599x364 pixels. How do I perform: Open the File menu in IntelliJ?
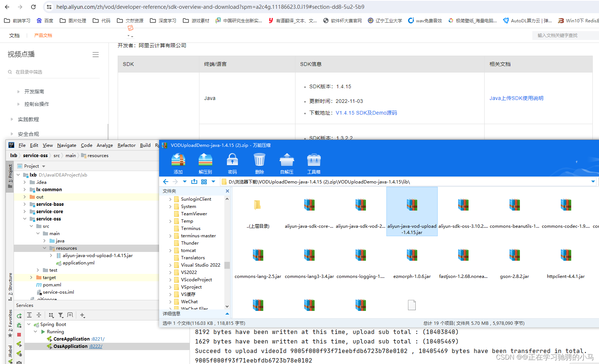pos(22,145)
